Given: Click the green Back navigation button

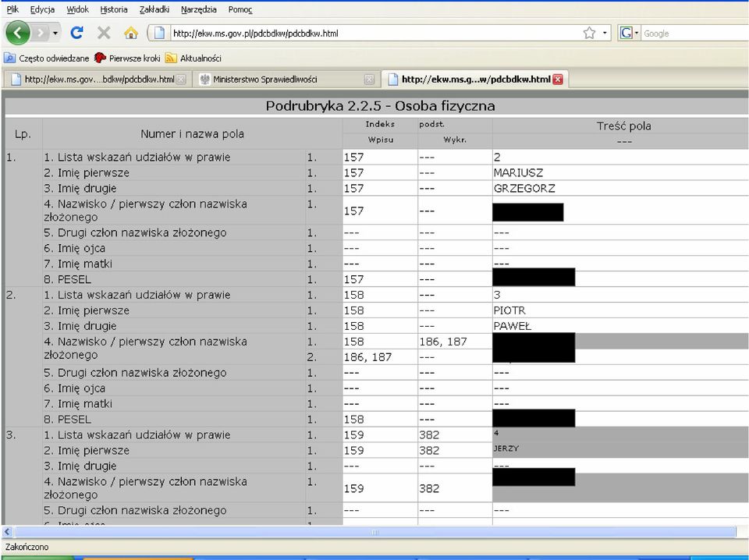Looking at the screenshot, I should click(18, 33).
